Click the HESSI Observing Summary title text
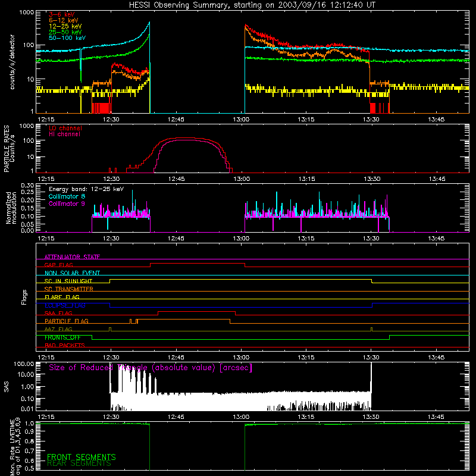476x476 pixels. (252, 5)
